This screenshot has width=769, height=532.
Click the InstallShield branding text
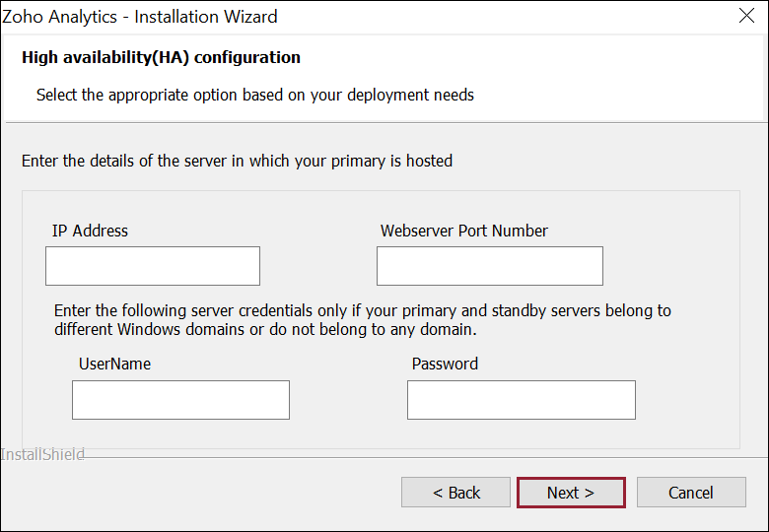(x=42, y=454)
